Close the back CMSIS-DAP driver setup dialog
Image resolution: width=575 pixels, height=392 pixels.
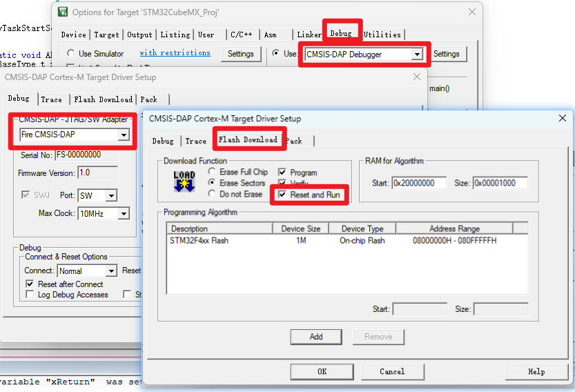417,77
